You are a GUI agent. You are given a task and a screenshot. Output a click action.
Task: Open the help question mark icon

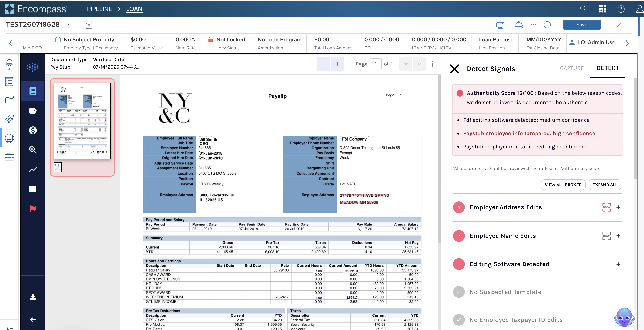[621, 9]
